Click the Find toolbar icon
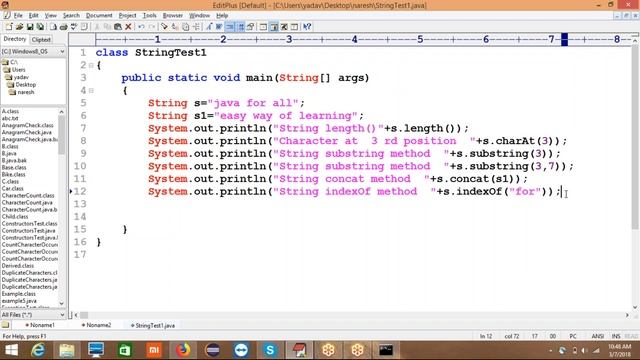 pos(164,27)
